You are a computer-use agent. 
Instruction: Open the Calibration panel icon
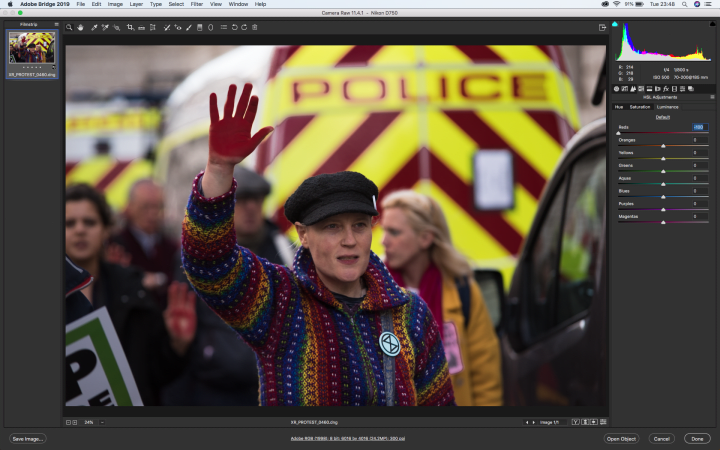click(x=674, y=89)
